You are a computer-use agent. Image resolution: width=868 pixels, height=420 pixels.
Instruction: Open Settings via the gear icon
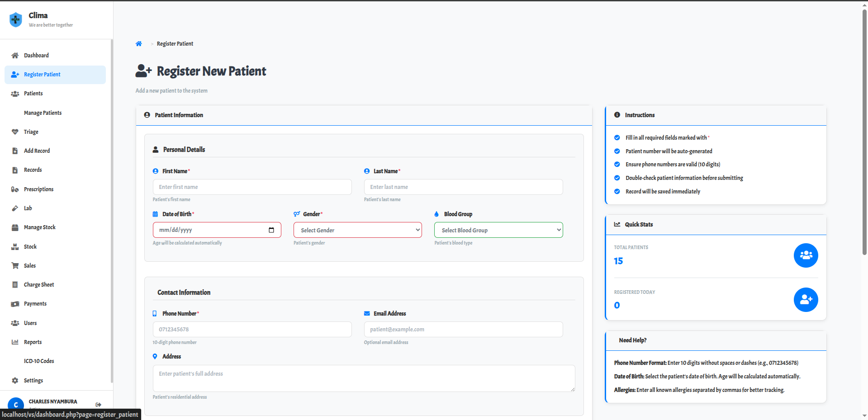(15, 380)
